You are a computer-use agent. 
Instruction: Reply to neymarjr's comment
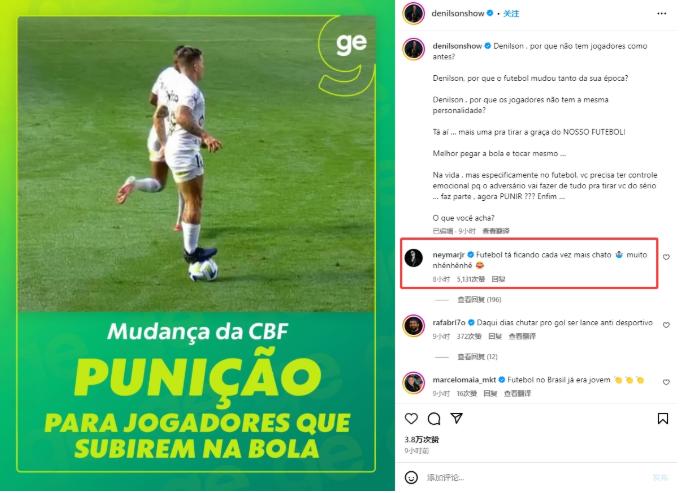point(498,279)
